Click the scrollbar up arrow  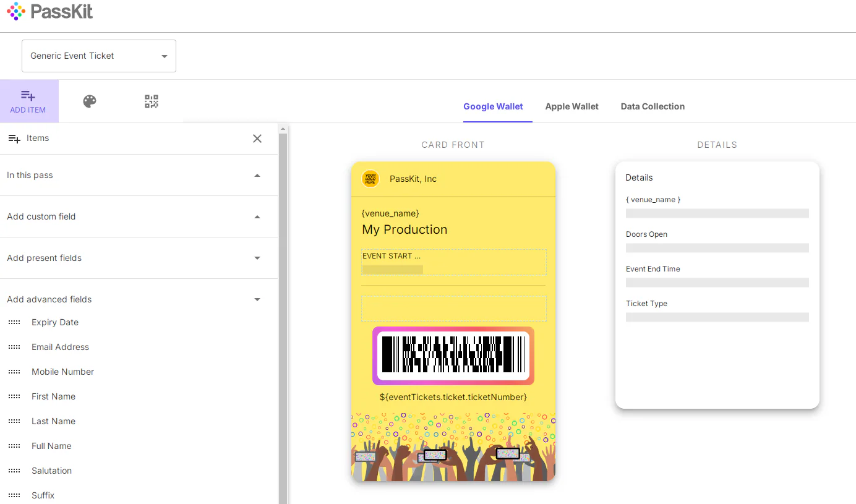pyautogui.click(x=283, y=129)
